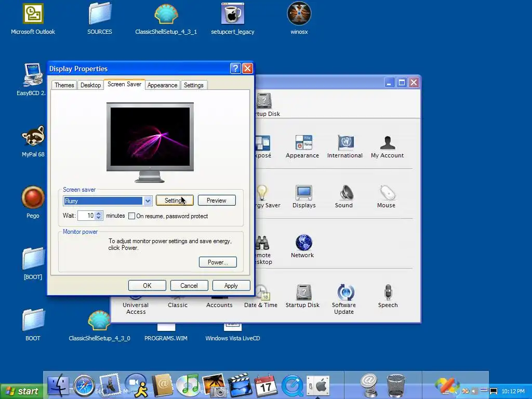
Task: Open Mail stamp icon in dock
Action: click(x=109, y=385)
